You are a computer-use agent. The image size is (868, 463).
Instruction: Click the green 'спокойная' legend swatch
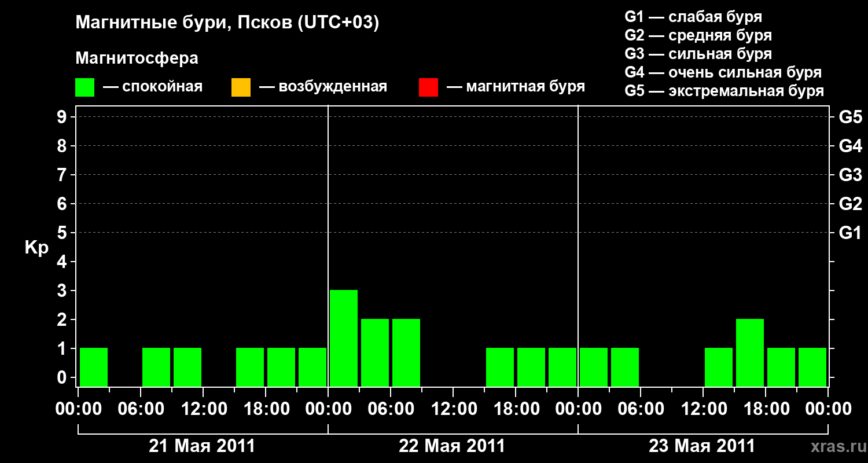85,87
